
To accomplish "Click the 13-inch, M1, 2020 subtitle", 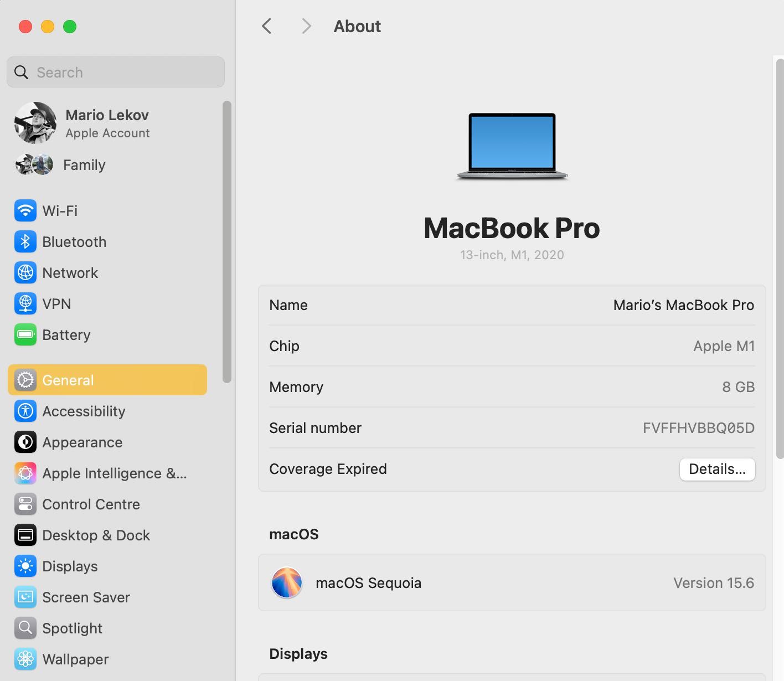I will 512,255.
